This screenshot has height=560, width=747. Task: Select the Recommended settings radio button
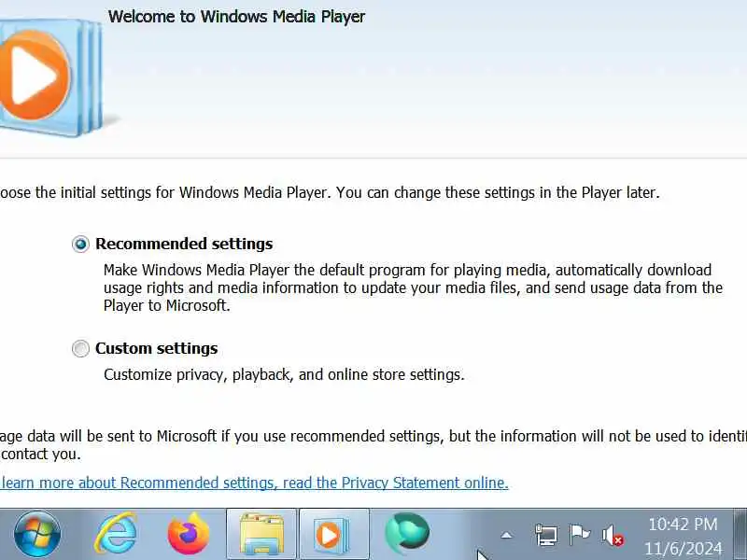coord(80,245)
